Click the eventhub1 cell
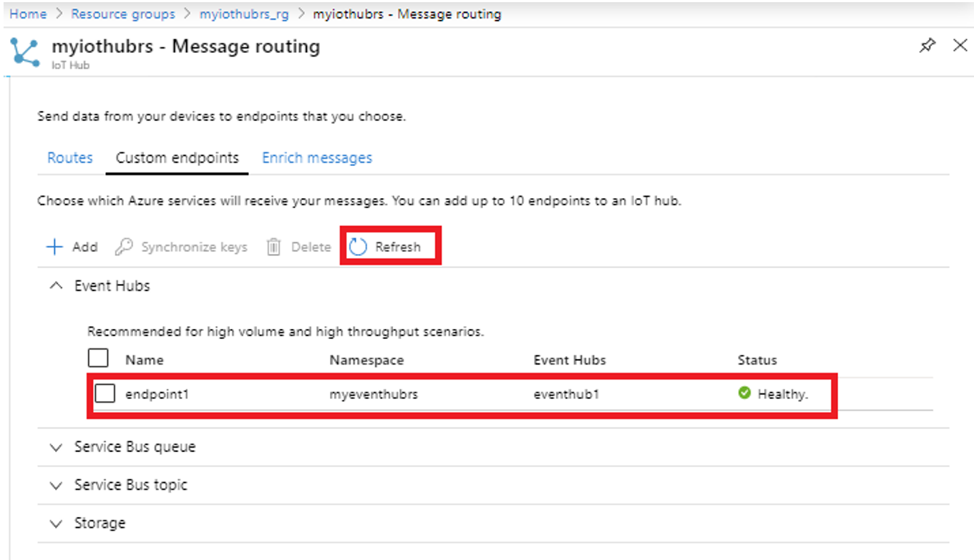The image size is (974, 560). [x=566, y=393]
